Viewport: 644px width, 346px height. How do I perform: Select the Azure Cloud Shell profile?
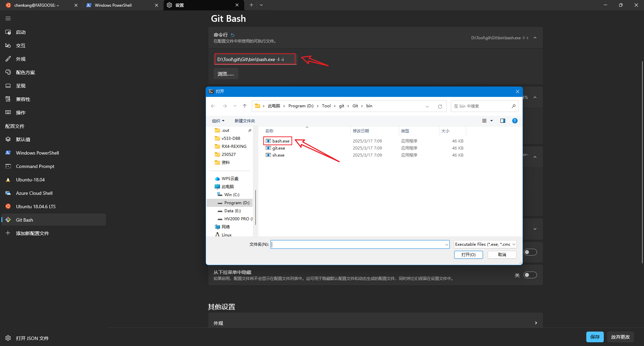point(54,193)
